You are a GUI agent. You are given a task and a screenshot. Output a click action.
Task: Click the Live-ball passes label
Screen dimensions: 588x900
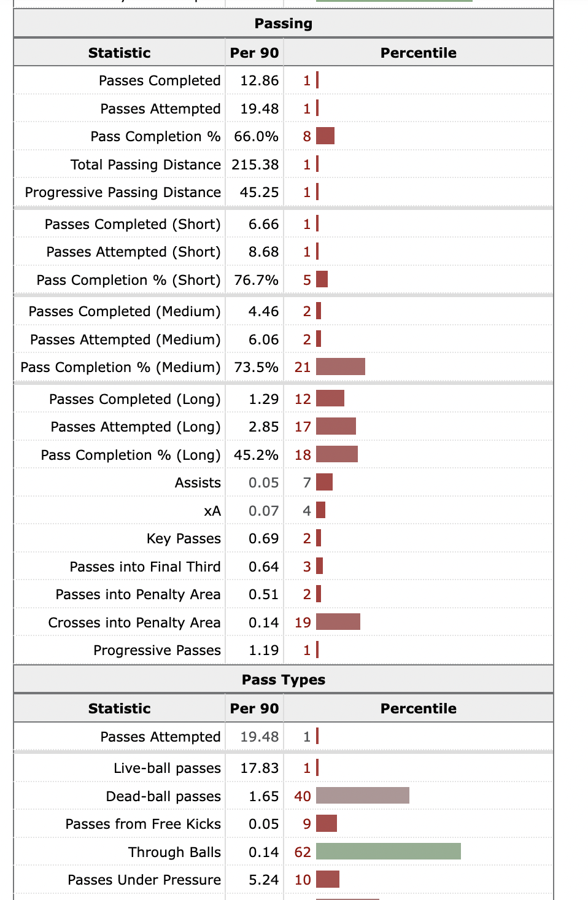[x=167, y=768]
